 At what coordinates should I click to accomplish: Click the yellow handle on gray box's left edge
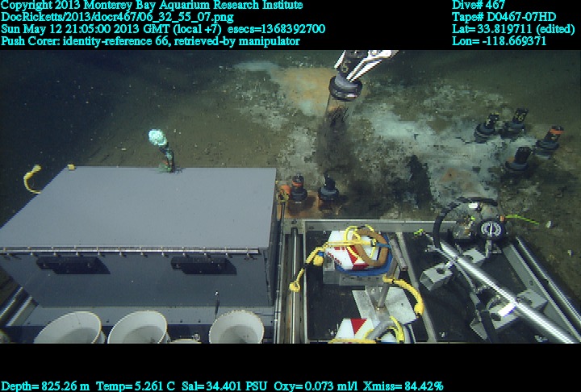click(x=31, y=179)
